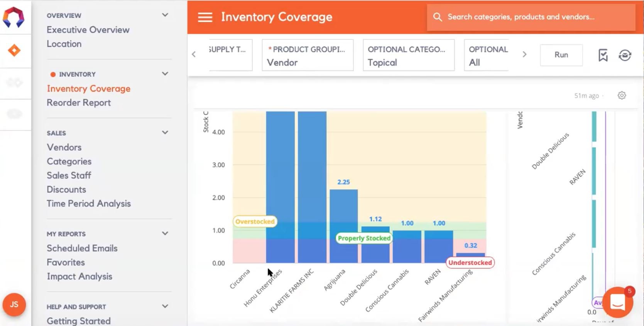Click the JS user avatar
The height and width of the screenshot is (326, 644).
point(14,304)
